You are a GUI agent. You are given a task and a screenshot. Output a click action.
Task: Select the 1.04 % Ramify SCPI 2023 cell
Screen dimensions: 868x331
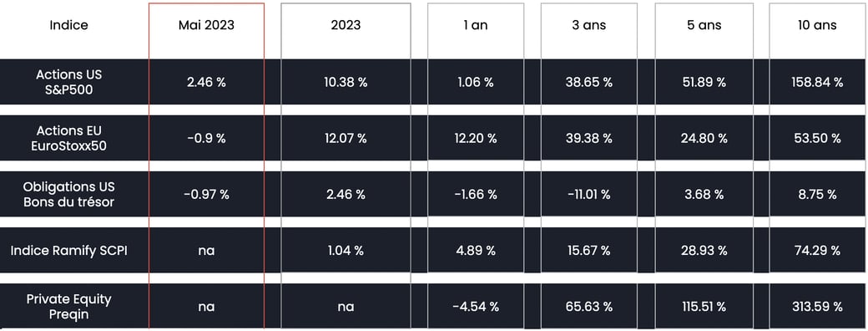click(x=346, y=250)
